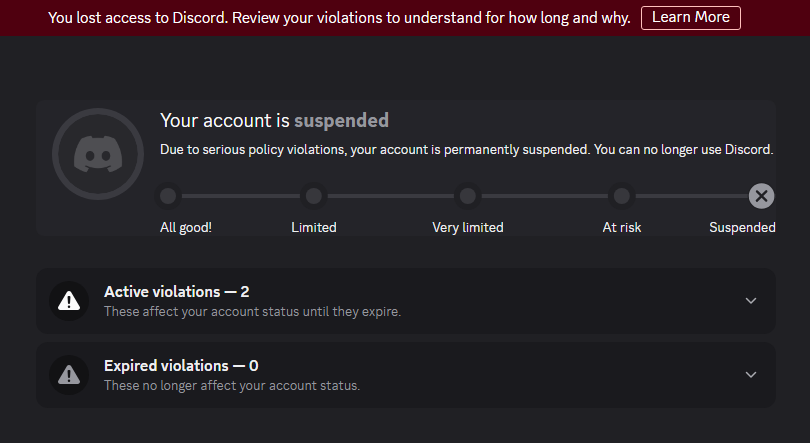The image size is (810, 443).
Task: Click the Expired violations warning icon
Action: coord(69,374)
